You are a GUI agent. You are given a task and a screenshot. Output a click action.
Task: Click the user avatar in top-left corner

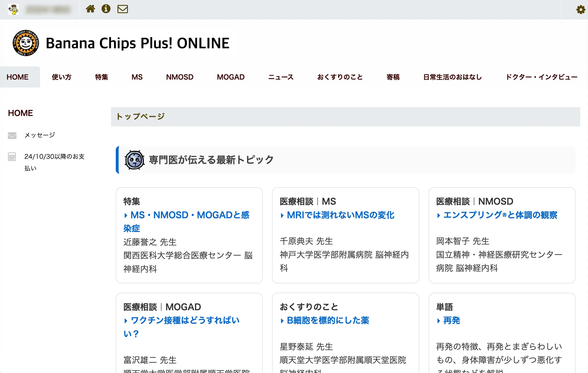[x=13, y=10]
